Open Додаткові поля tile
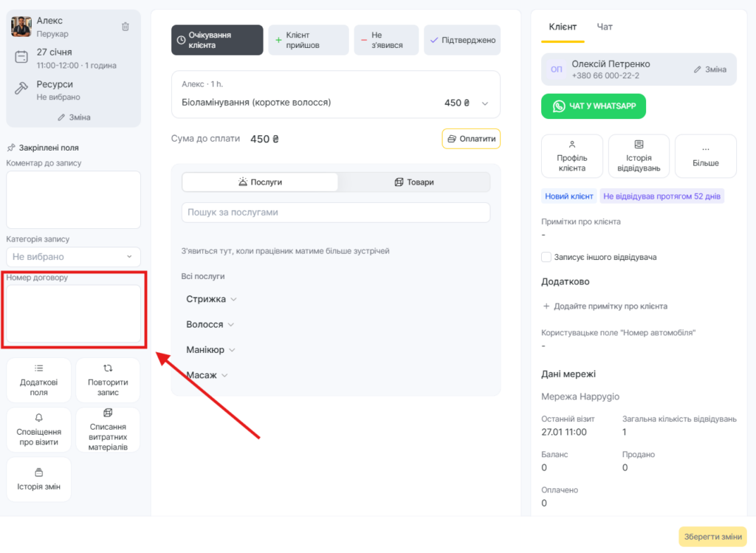The image size is (756, 553). 39,379
